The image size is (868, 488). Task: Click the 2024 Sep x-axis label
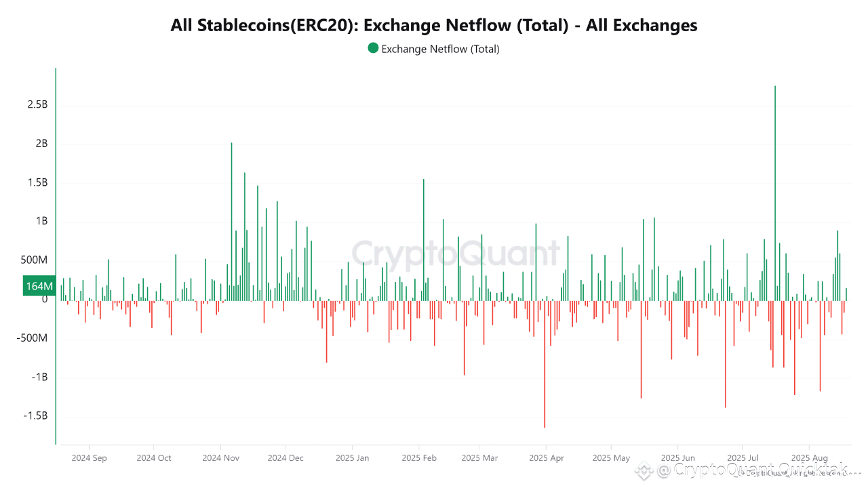(89, 457)
